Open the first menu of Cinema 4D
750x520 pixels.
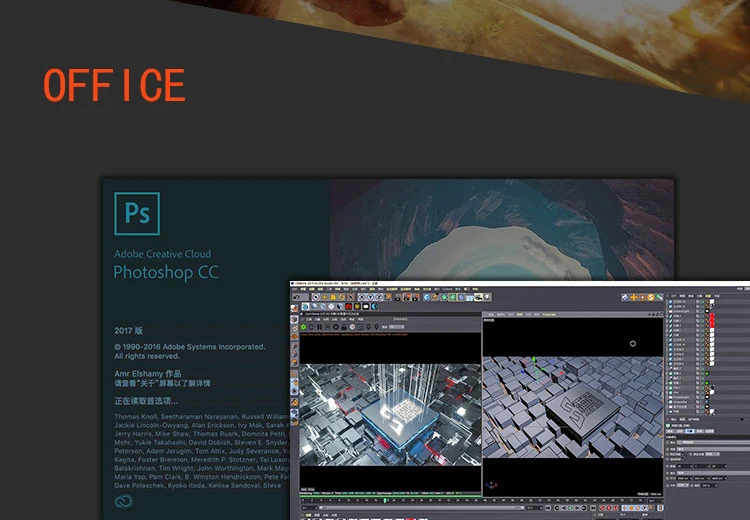tap(295, 289)
